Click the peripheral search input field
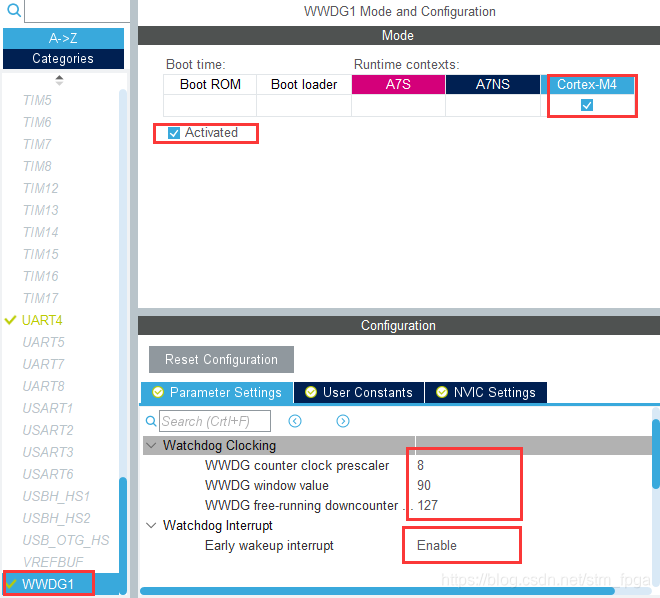 pos(77,11)
